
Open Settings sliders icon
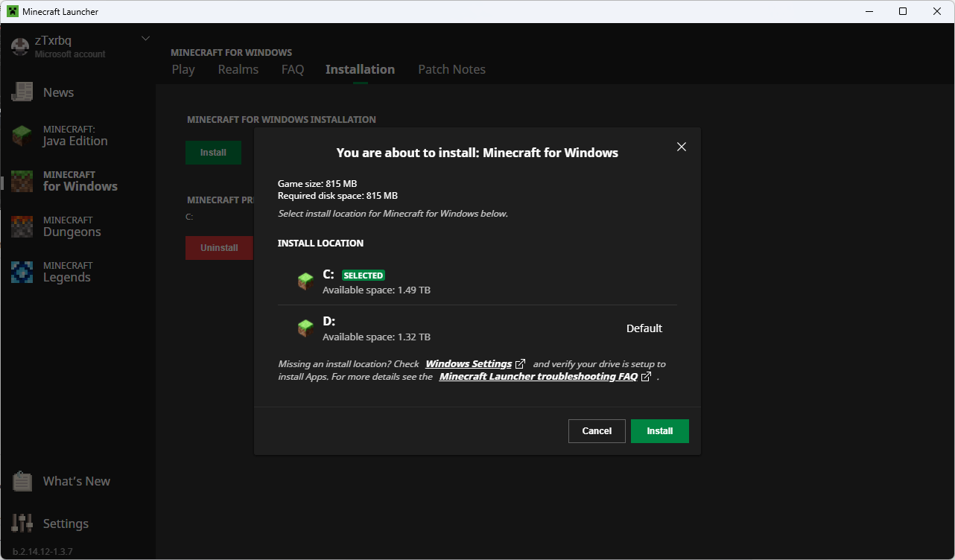(22, 524)
